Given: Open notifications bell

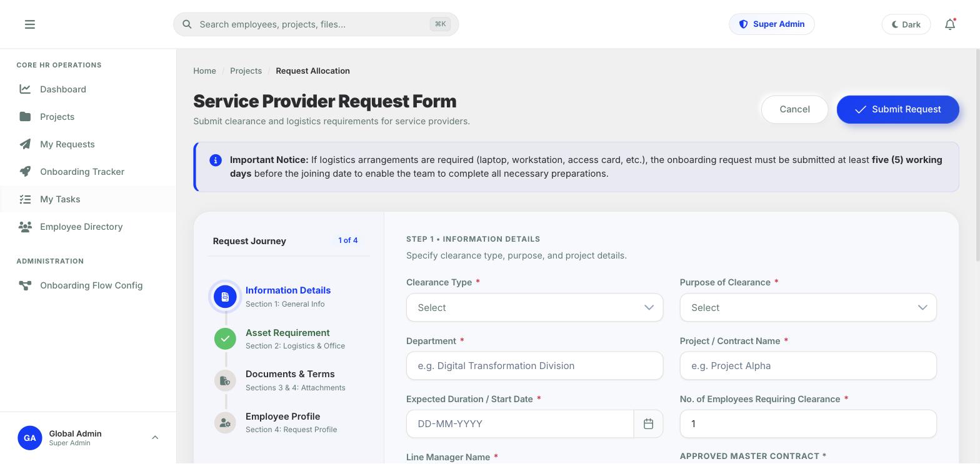Looking at the screenshot, I should [x=950, y=24].
